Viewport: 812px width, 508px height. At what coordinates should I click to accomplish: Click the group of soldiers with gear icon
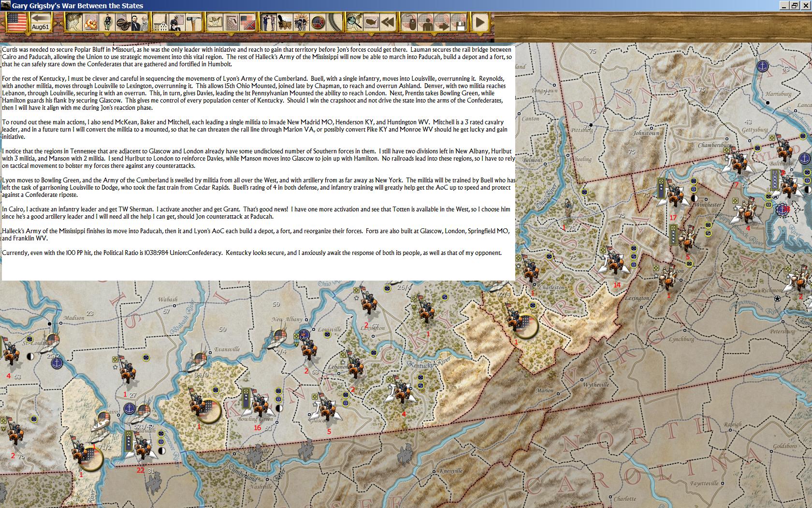(x=301, y=22)
